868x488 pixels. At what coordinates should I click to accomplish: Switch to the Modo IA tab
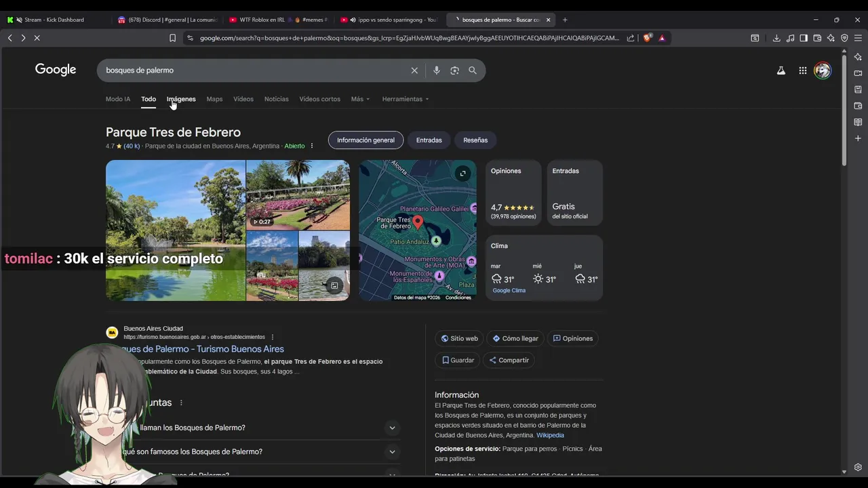coord(118,99)
